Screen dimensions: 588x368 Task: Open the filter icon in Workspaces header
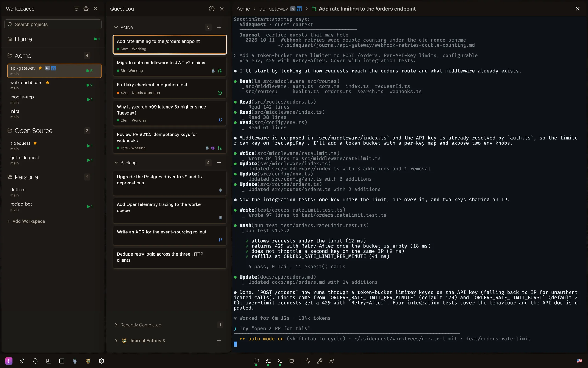tap(76, 9)
